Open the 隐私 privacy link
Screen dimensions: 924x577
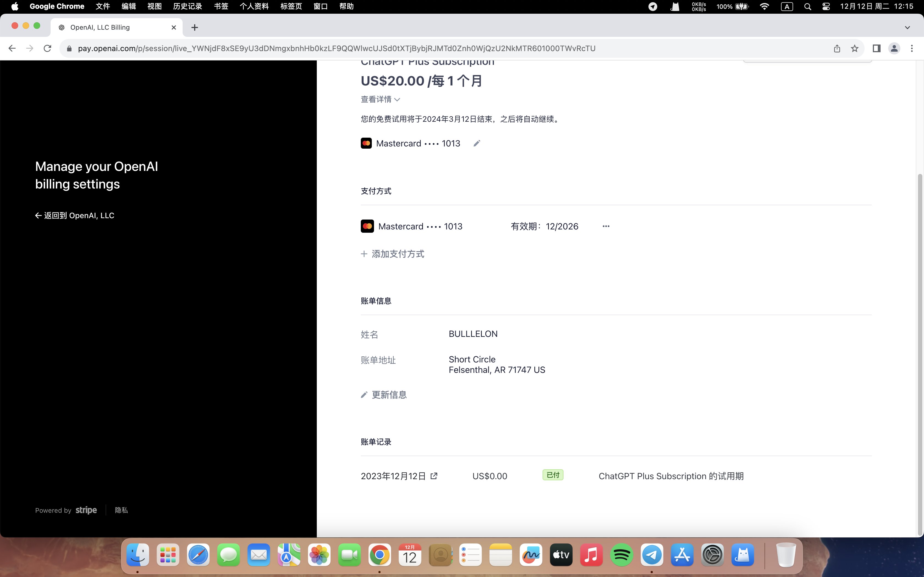[122, 510]
